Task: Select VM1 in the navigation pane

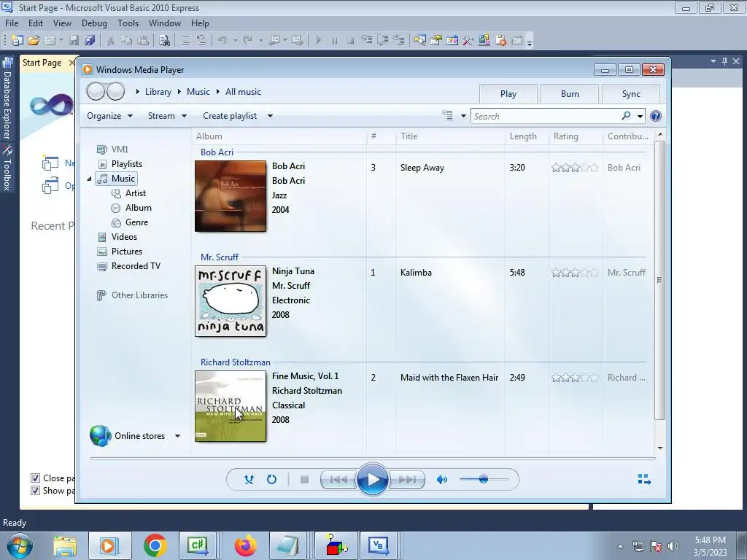Action: point(120,149)
